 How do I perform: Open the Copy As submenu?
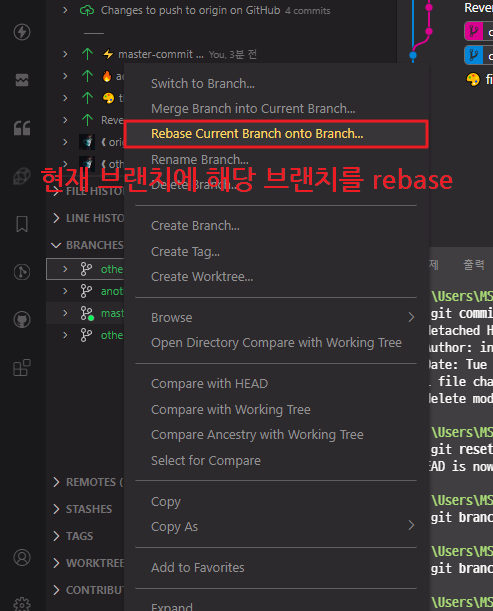click(x=276, y=527)
